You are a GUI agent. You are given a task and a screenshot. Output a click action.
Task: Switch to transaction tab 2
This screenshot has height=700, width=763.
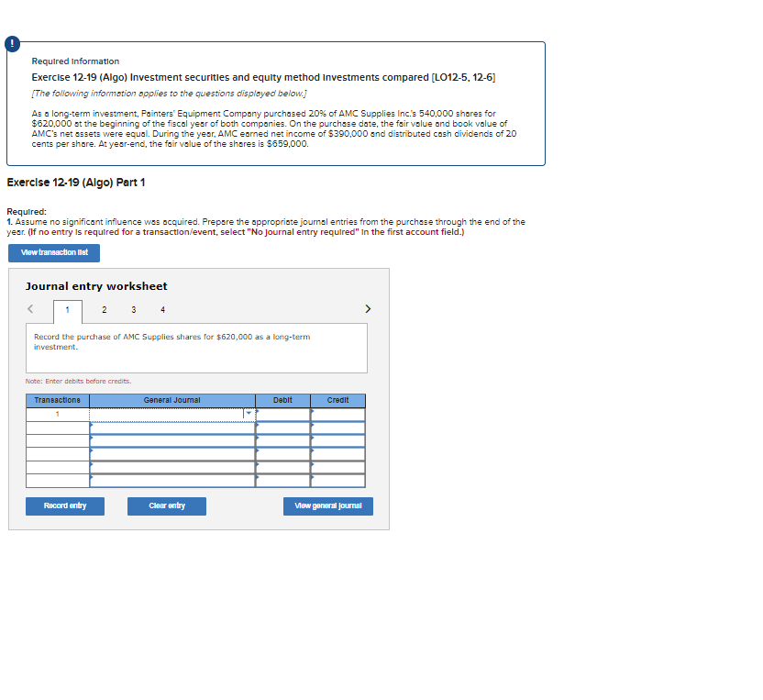104,310
